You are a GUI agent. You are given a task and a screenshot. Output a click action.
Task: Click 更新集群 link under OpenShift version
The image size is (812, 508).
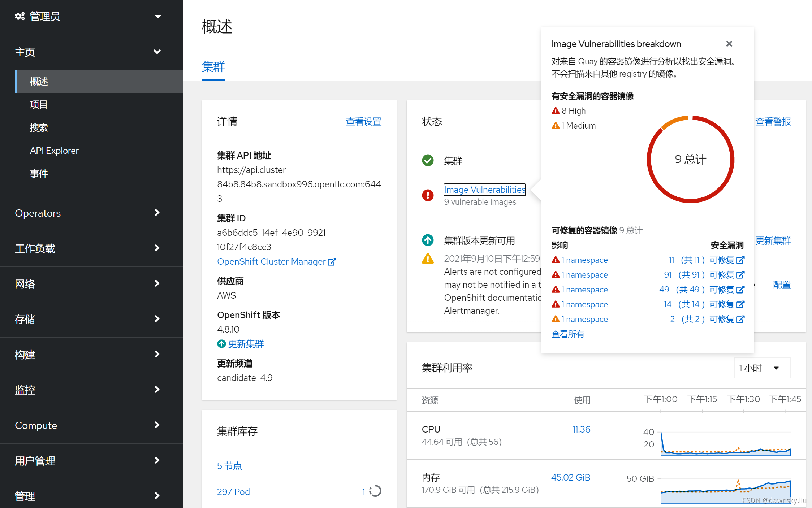[246, 344]
